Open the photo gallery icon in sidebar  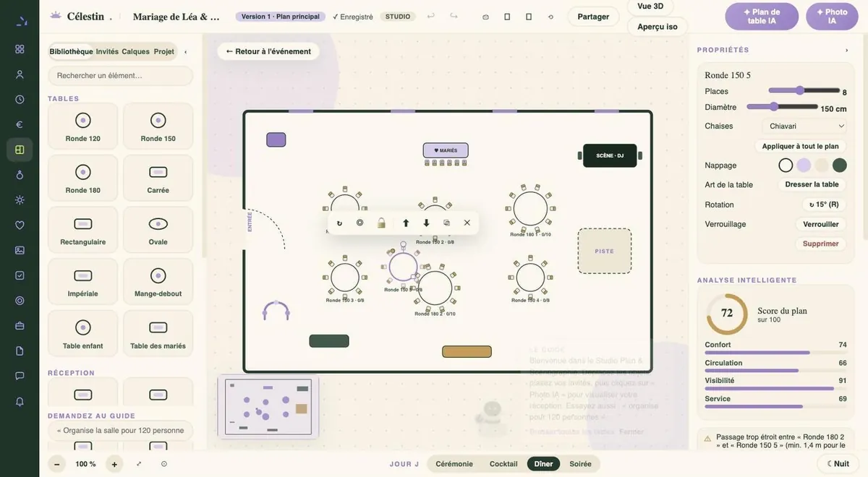click(x=20, y=250)
